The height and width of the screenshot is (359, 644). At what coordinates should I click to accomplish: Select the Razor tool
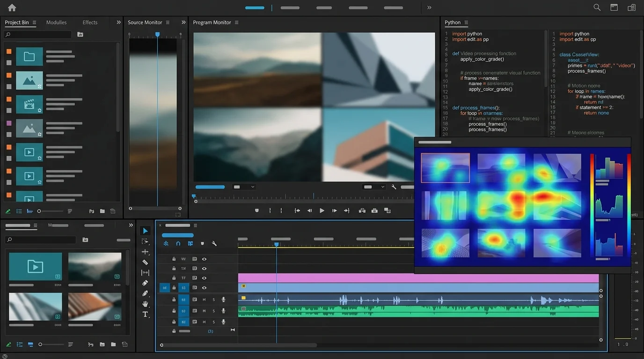tap(145, 262)
